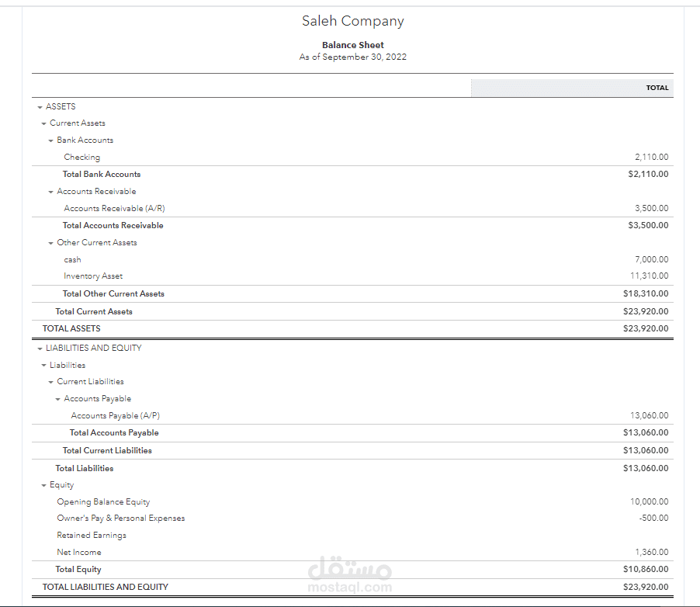Screen dimensions: 700x607
Task: Open Total Liabilities amount $13,060.00
Action: coord(646,469)
